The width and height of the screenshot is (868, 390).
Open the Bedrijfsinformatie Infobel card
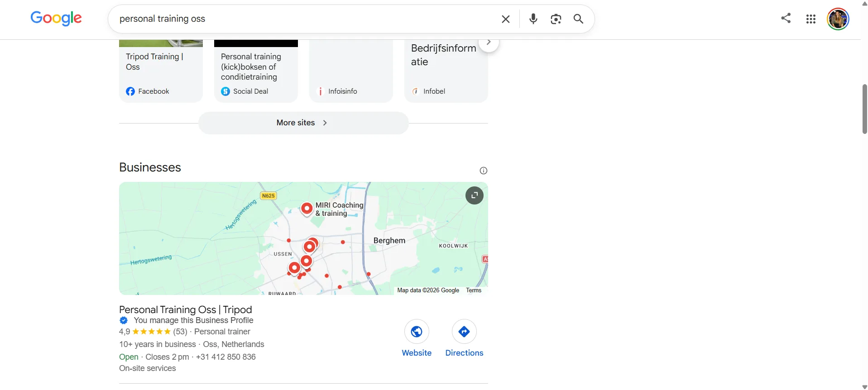pos(446,71)
